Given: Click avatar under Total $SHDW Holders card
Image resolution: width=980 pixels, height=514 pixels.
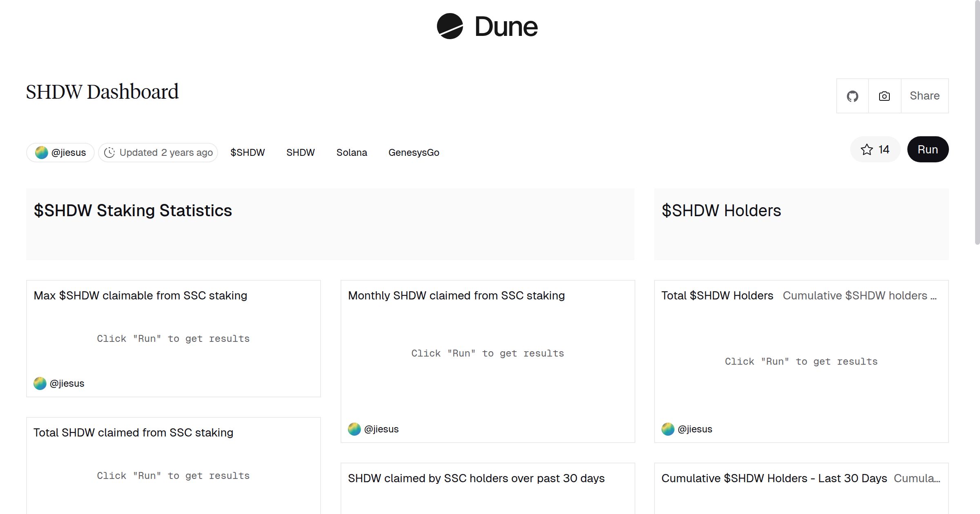Looking at the screenshot, I should 668,429.
